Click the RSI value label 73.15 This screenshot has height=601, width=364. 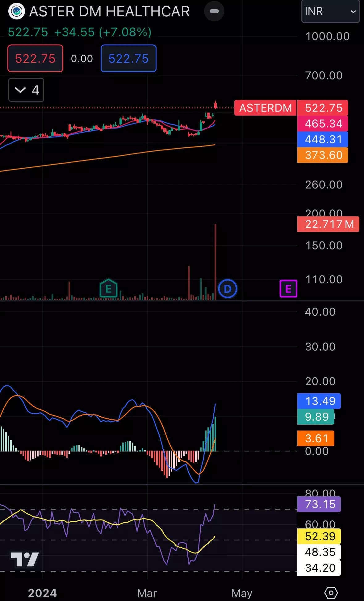319,504
